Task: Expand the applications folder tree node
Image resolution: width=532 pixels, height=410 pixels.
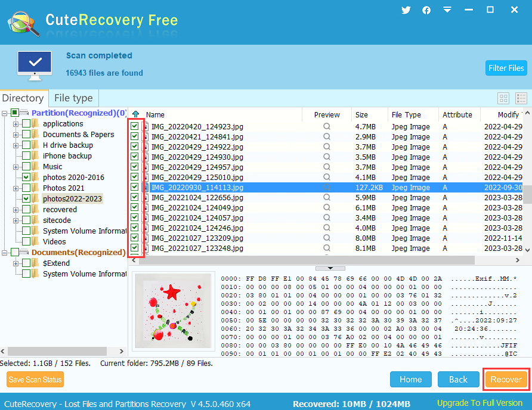Action: pyautogui.click(x=16, y=124)
